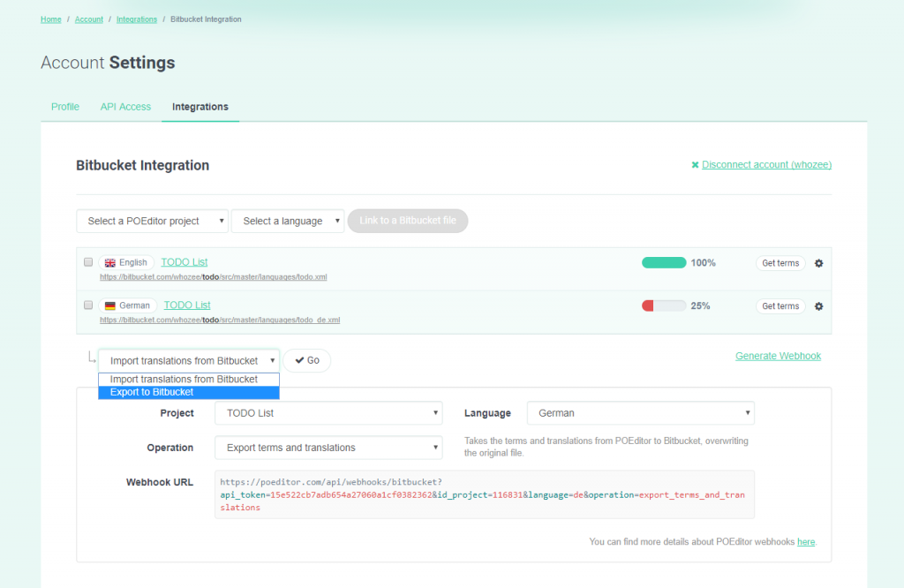The width and height of the screenshot is (904, 588).
Task: Select the Webhook URL text in the field
Action: (x=484, y=495)
